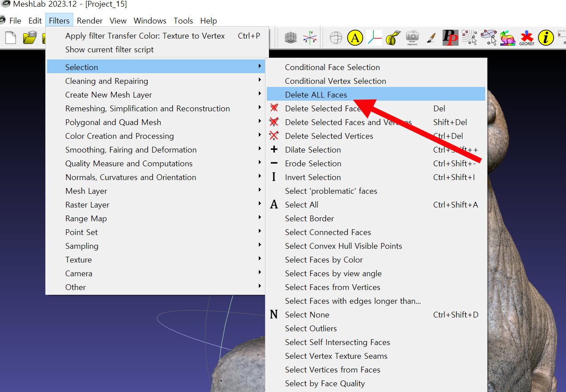Choose Delete Selected Faces and Vertices
The height and width of the screenshot is (392, 566).
[376, 122]
